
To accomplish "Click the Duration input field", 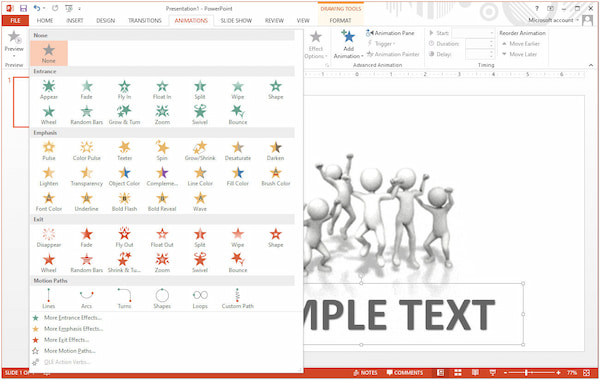I will pyautogui.click(x=478, y=44).
